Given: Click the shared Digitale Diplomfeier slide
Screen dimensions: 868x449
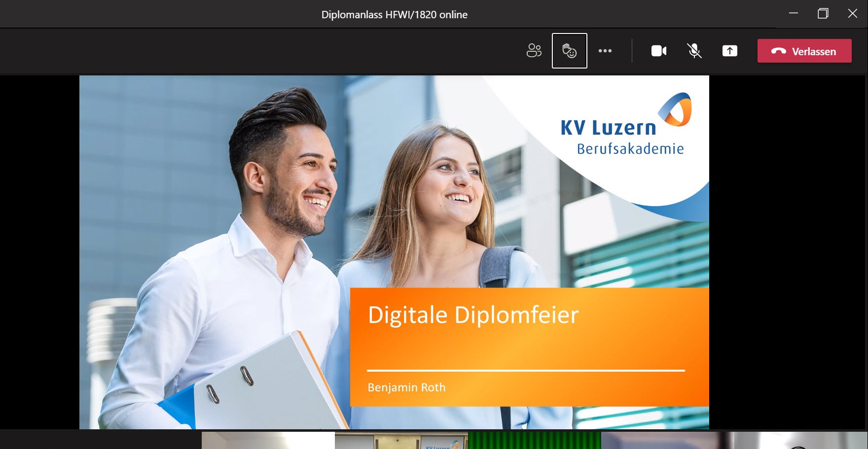Looking at the screenshot, I should click(394, 252).
